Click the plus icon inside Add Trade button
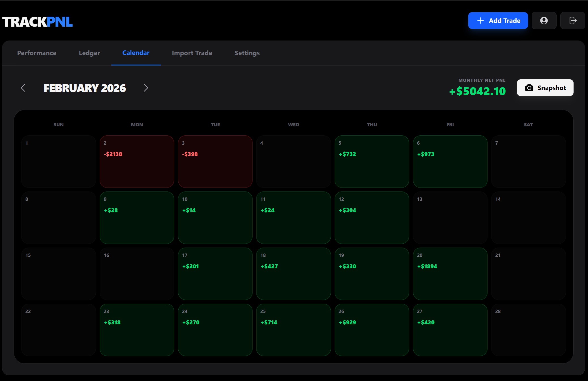 pos(480,20)
